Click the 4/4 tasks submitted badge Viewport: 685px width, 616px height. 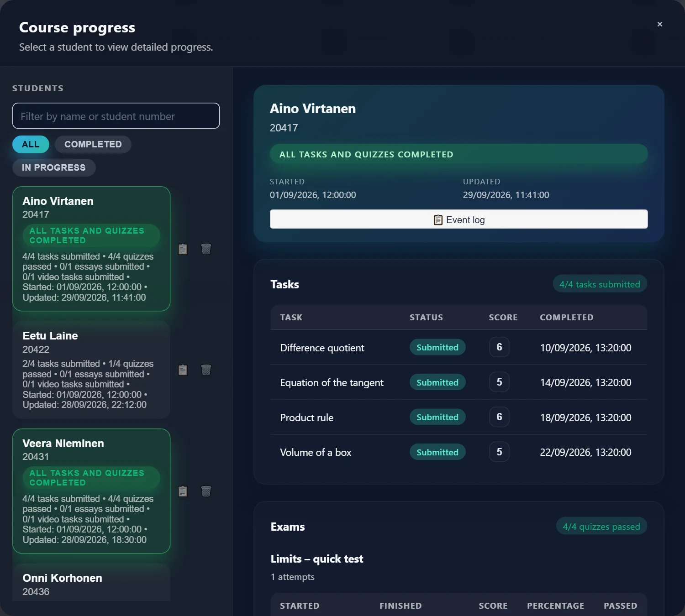tap(600, 284)
